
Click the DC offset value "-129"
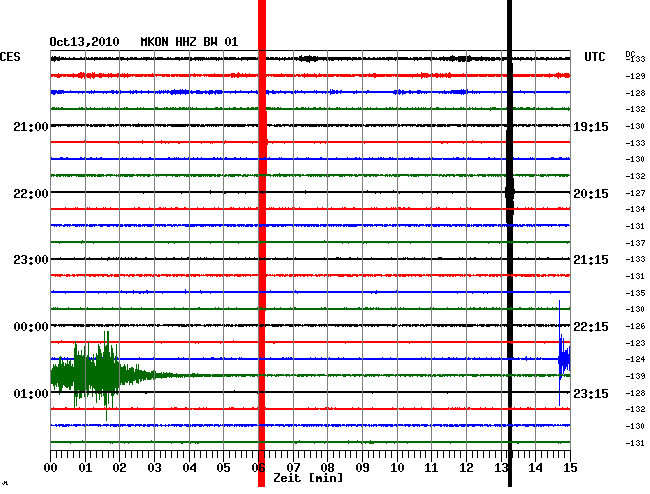[x=635, y=76]
